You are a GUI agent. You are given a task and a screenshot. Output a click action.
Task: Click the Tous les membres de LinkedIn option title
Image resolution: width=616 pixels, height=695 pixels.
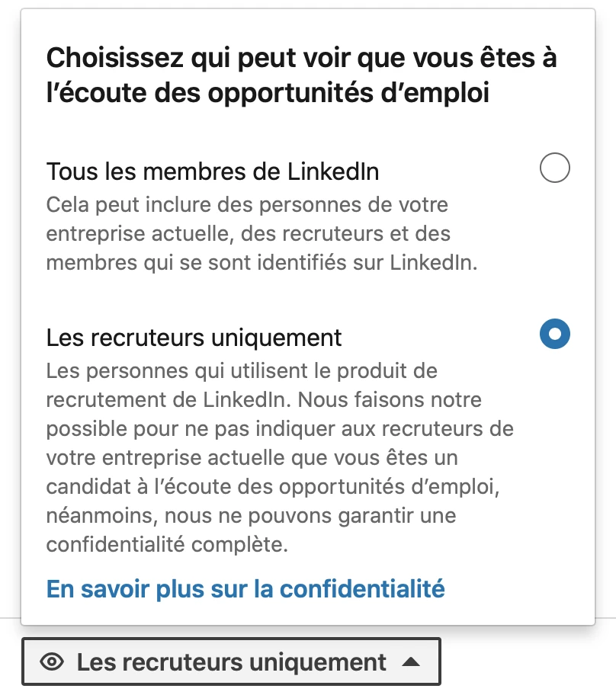[213, 171]
